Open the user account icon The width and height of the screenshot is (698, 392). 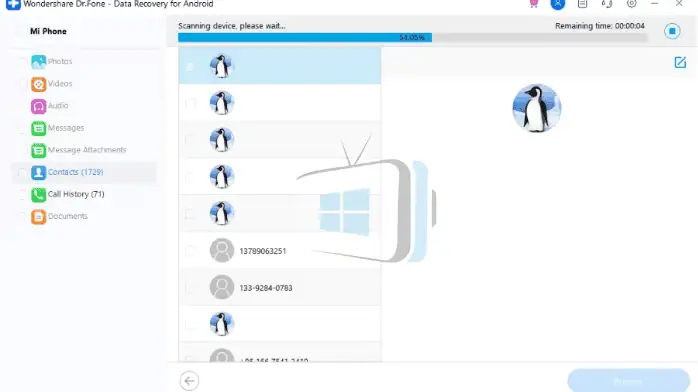pos(557,4)
